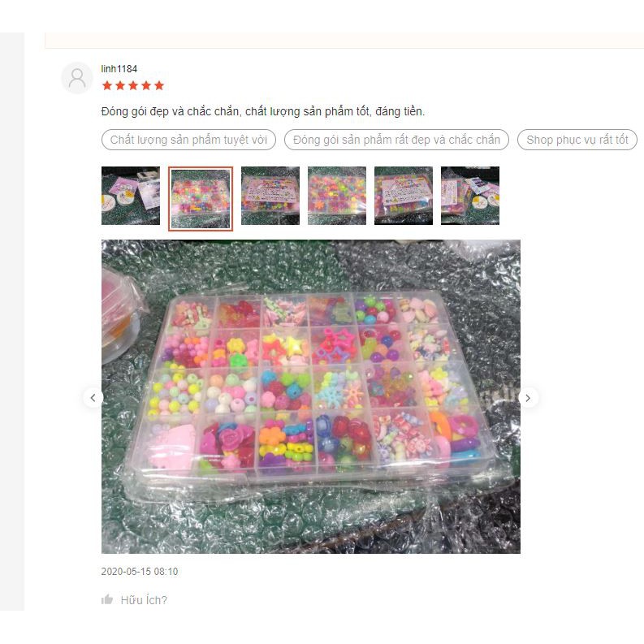Click the linh1184 user avatar icon
This screenshot has width=644, height=644.
pos(77,78)
